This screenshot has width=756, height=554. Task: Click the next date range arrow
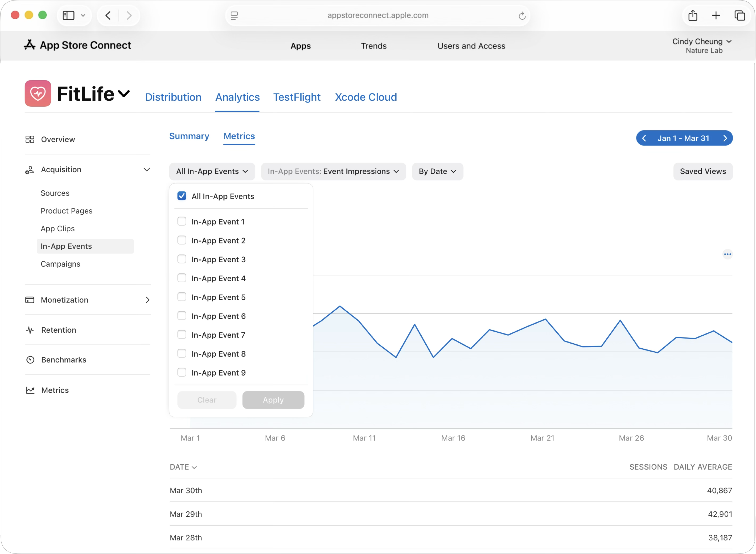[x=725, y=138]
